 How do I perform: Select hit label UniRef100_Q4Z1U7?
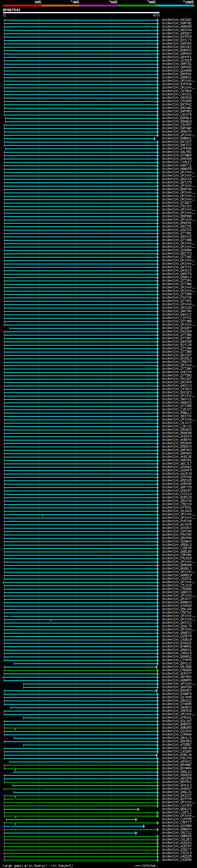pos(176,796)
